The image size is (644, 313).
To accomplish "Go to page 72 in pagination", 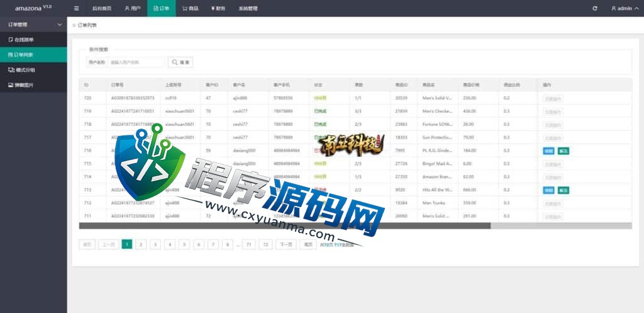I will [x=265, y=244].
